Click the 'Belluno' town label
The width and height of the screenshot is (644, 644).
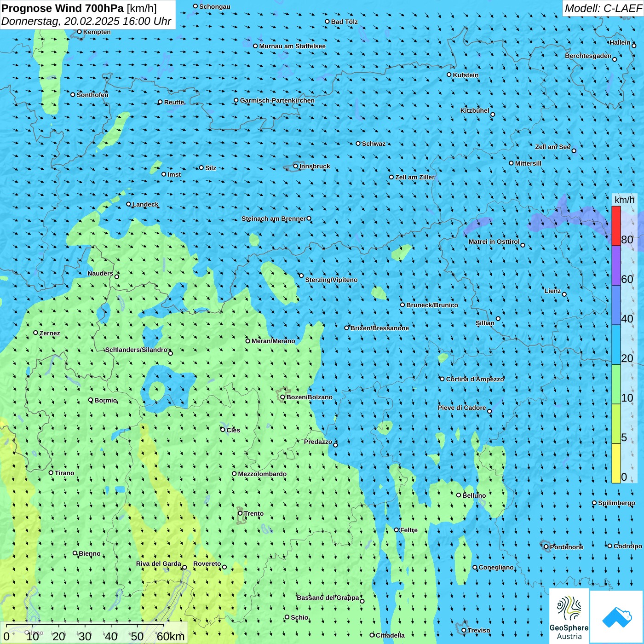(474, 495)
